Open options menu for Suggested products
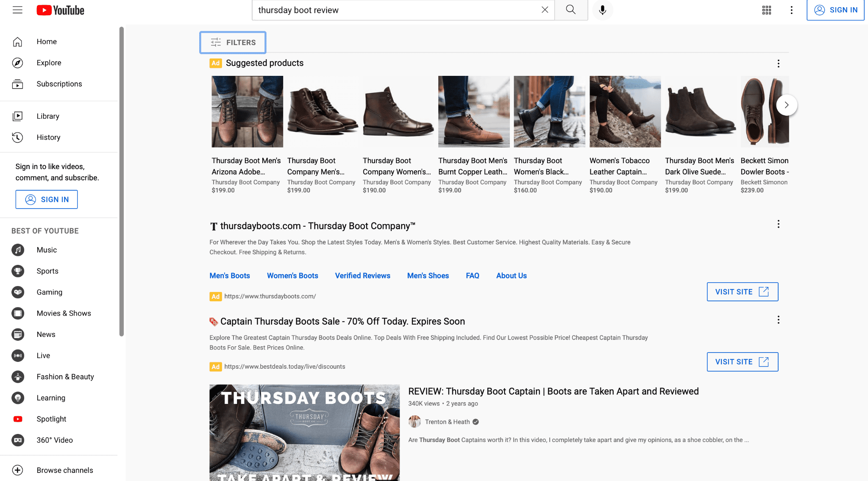Screen dimensions: 868x481 click(778, 64)
